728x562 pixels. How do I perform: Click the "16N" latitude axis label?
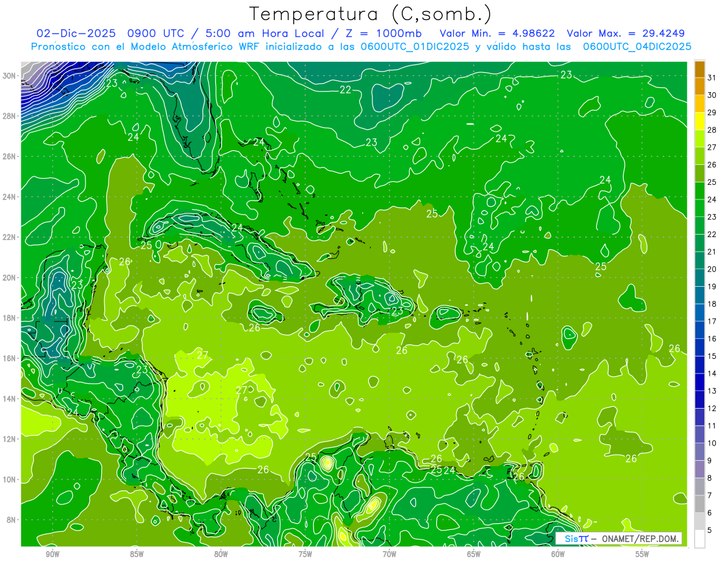[9, 358]
